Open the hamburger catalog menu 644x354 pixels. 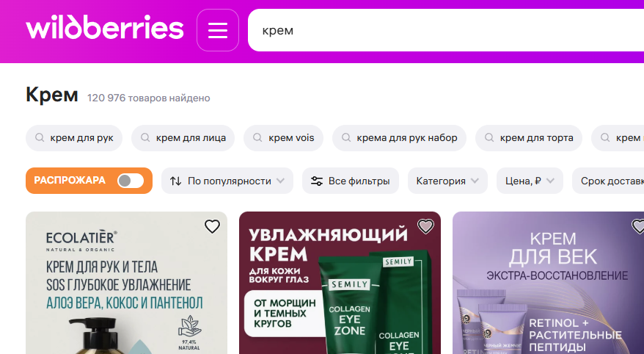[x=218, y=30]
